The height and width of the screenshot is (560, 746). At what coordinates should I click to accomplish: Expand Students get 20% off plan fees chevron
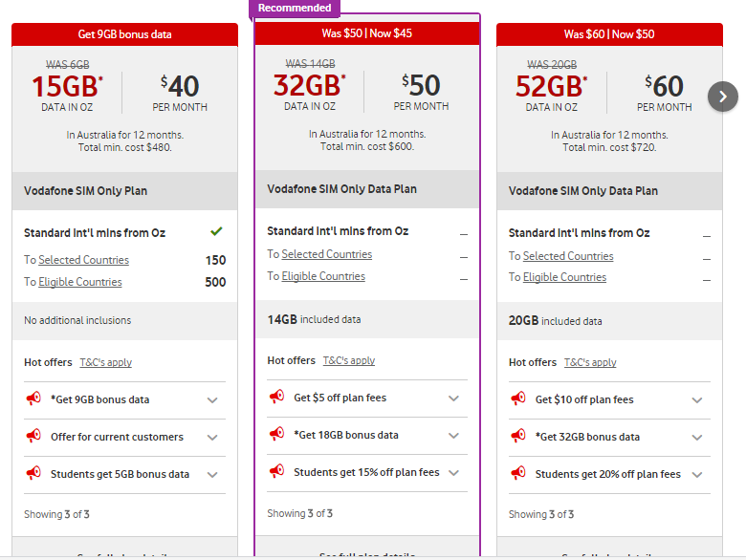[697, 474]
